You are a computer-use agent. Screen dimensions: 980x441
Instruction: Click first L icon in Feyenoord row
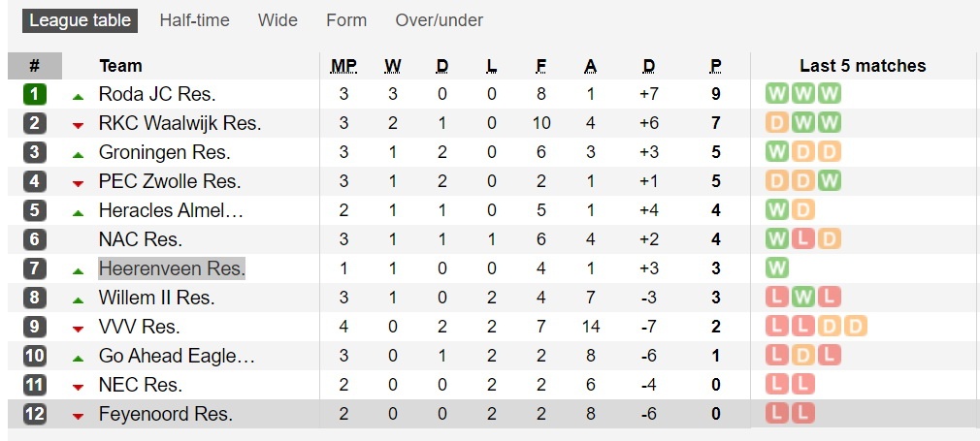777,414
